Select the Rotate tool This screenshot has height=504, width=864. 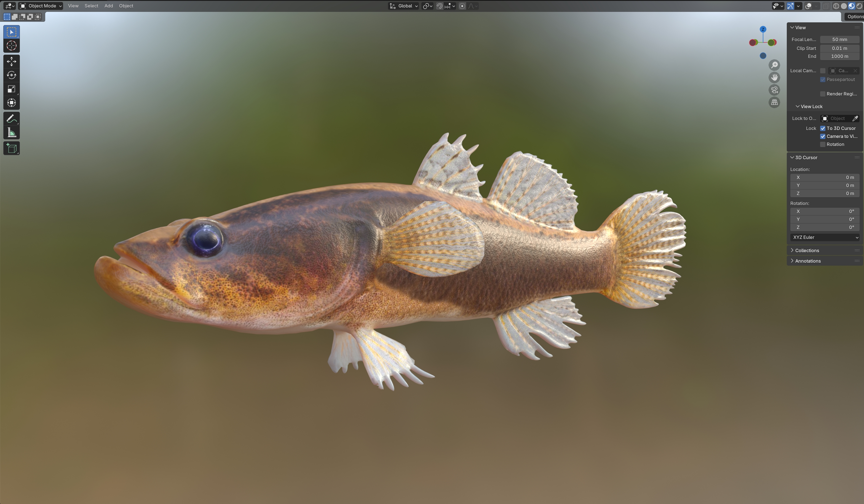[11, 75]
